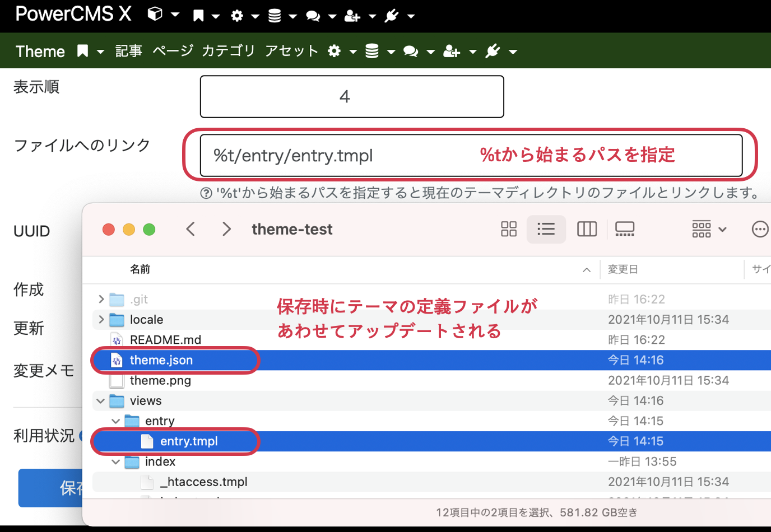The image size is (771, 532).
Task: Click the PowerCMS X logo
Action: pyautogui.click(x=73, y=14)
